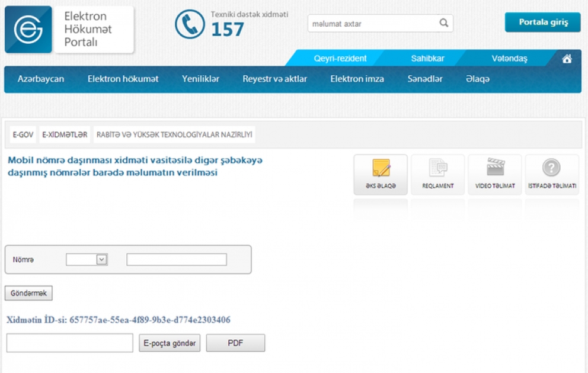This screenshot has width=588, height=373.
Task: Click the phone support icon
Action: [190, 24]
